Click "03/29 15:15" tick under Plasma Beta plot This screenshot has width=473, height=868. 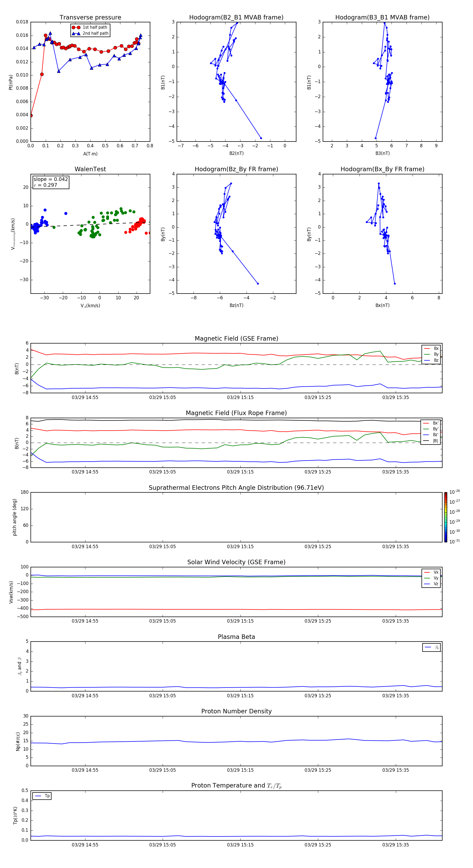(240, 695)
